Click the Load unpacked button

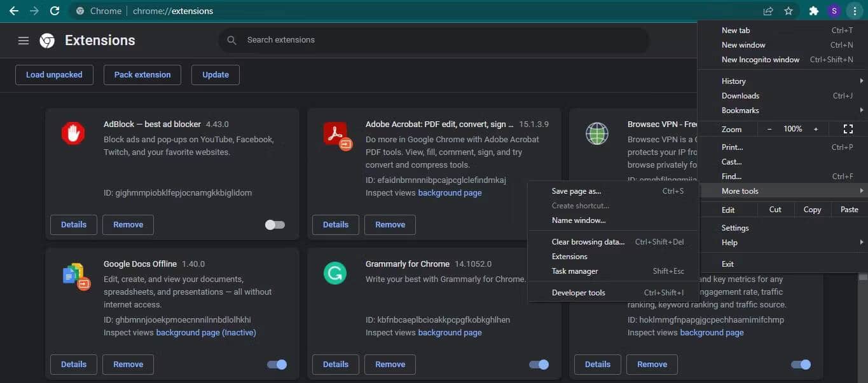pos(54,74)
